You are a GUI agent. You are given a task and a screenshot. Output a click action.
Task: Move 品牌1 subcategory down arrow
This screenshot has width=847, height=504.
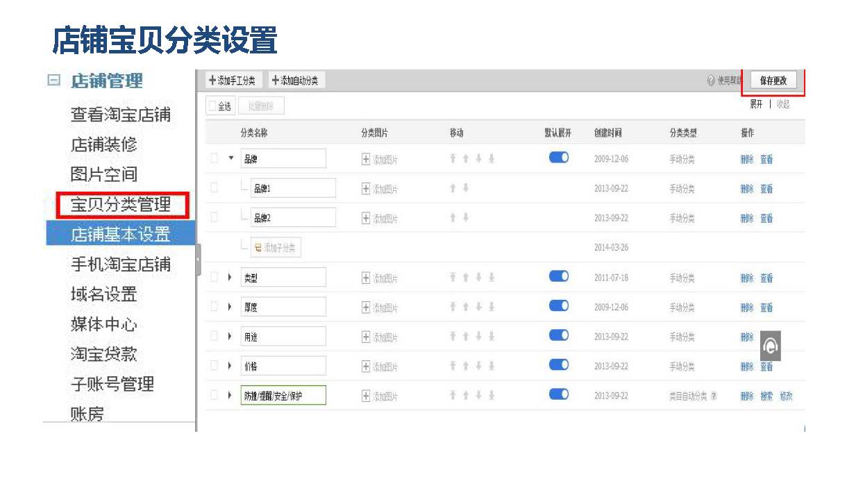466,188
